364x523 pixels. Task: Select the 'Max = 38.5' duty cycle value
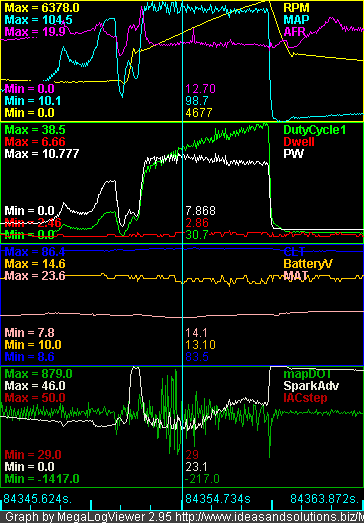pyautogui.click(x=35, y=129)
